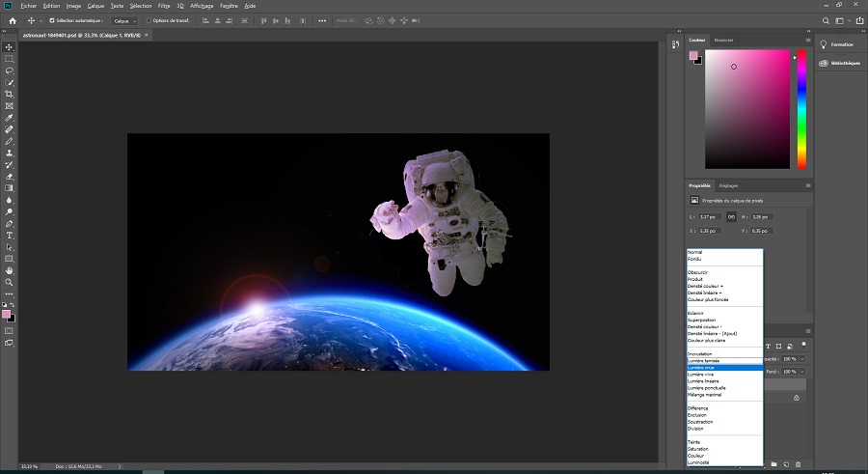Click the search magnifier at top right
The width and height of the screenshot is (868, 474).
pos(826,20)
